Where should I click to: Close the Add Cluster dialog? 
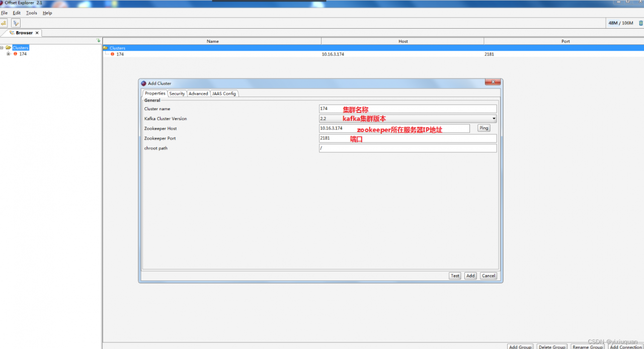click(x=493, y=81)
